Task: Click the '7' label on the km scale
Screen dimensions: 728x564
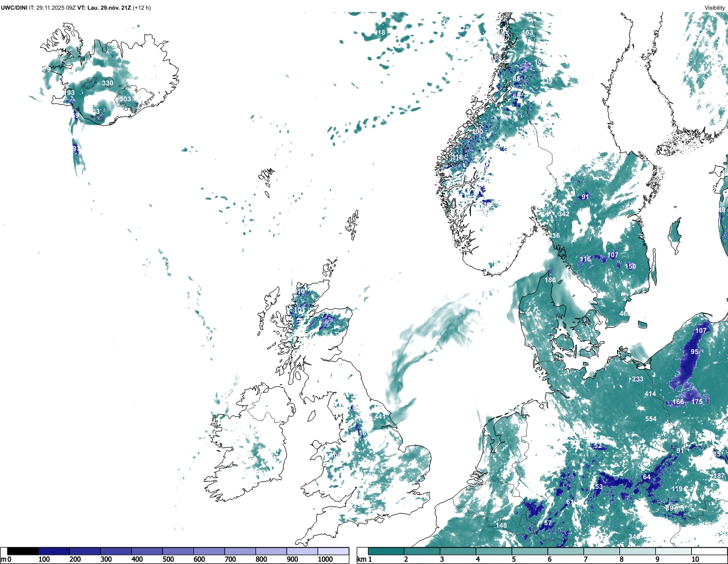Action: 585,559
